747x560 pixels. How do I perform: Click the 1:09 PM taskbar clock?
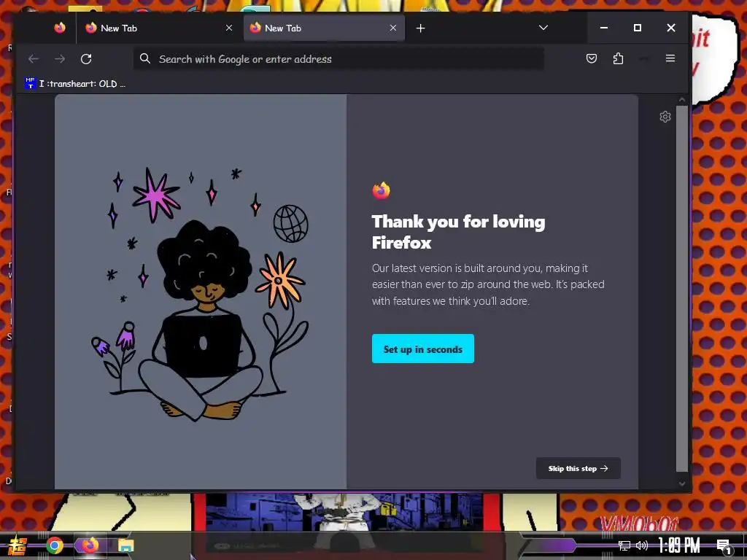pyautogui.click(x=679, y=545)
